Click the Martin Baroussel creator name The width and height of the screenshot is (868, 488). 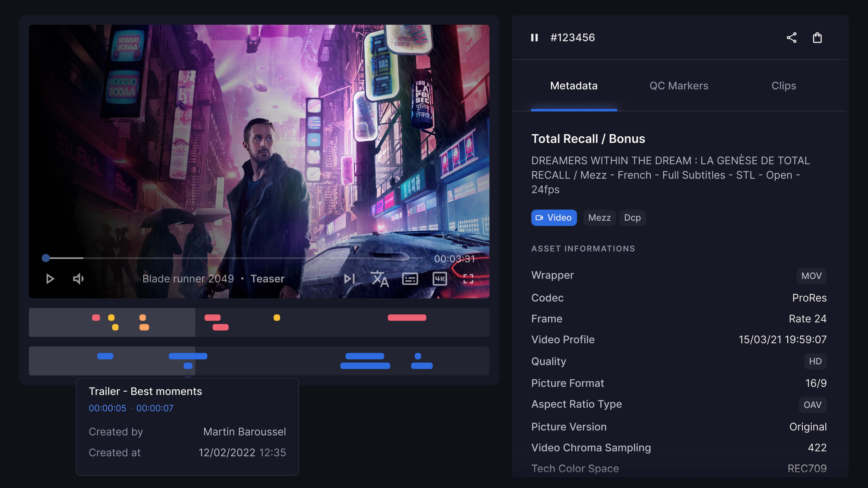(245, 432)
